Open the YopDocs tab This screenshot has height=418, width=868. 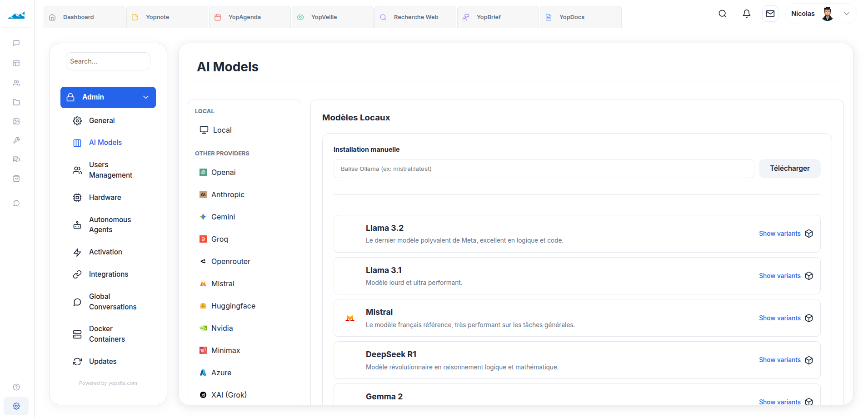(581, 17)
